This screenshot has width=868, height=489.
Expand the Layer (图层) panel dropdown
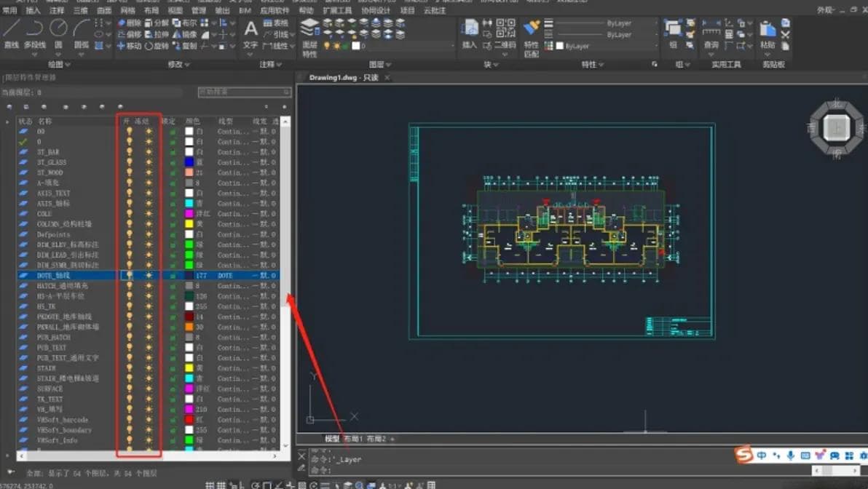pos(380,65)
